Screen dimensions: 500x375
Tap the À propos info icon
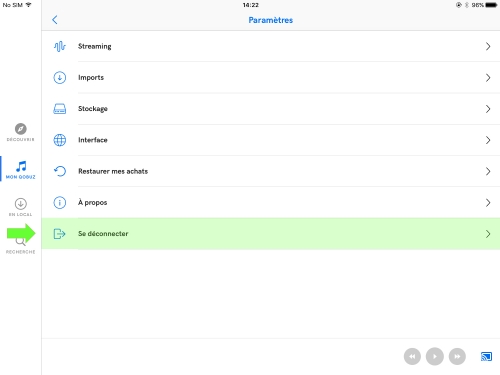[x=60, y=202]
